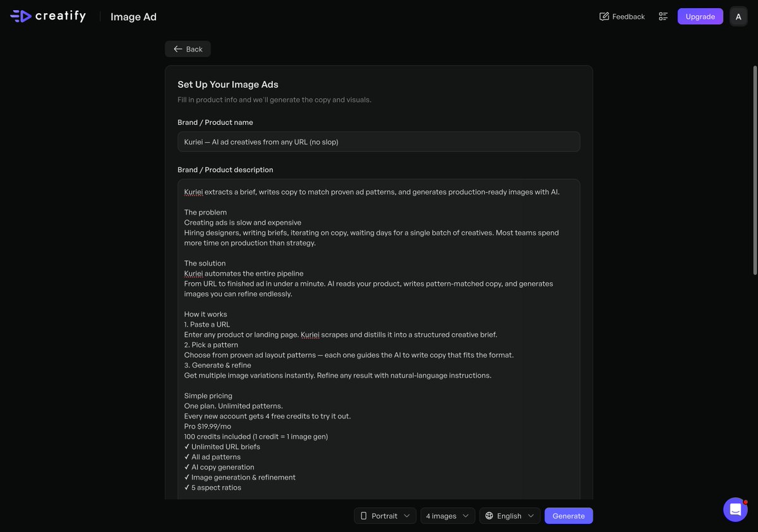
Task: Click the line '✓ Unlimited URL briefs'
Action: (222, 447)
